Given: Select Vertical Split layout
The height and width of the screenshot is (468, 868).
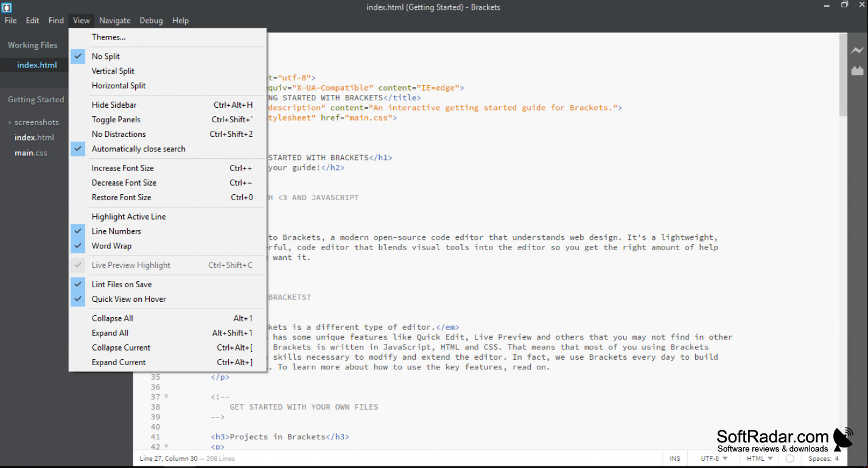Looking at the screenshot, I should [167, 71].
